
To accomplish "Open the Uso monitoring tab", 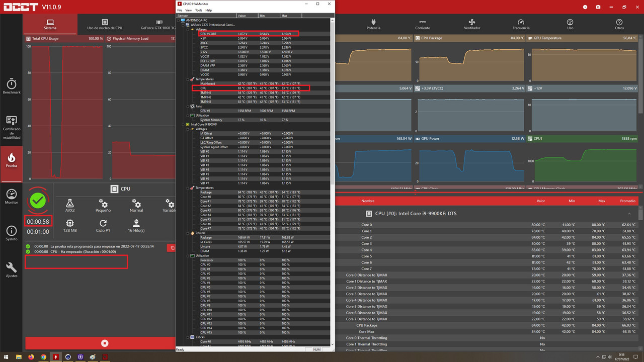I will 570,25.
